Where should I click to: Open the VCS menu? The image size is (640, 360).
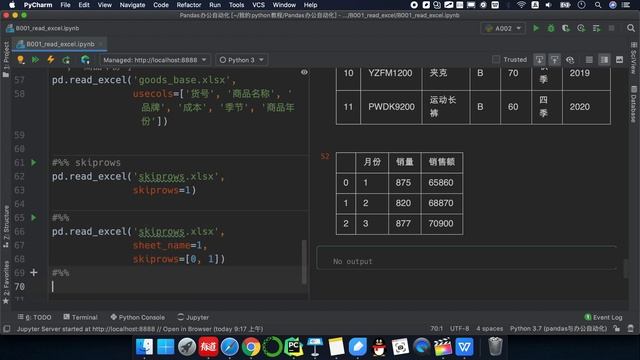[x=258, y=5]
